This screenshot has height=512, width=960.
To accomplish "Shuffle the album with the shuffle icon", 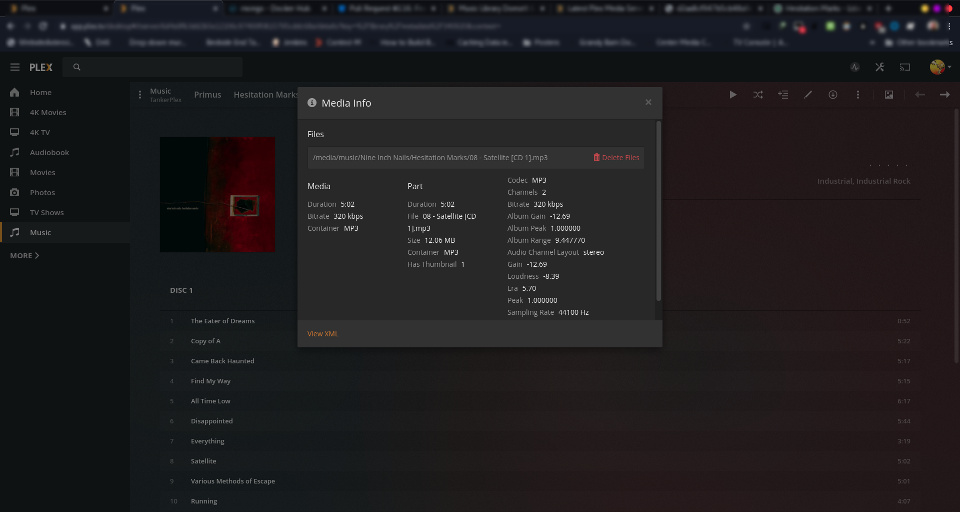I will tap(758, 95).
